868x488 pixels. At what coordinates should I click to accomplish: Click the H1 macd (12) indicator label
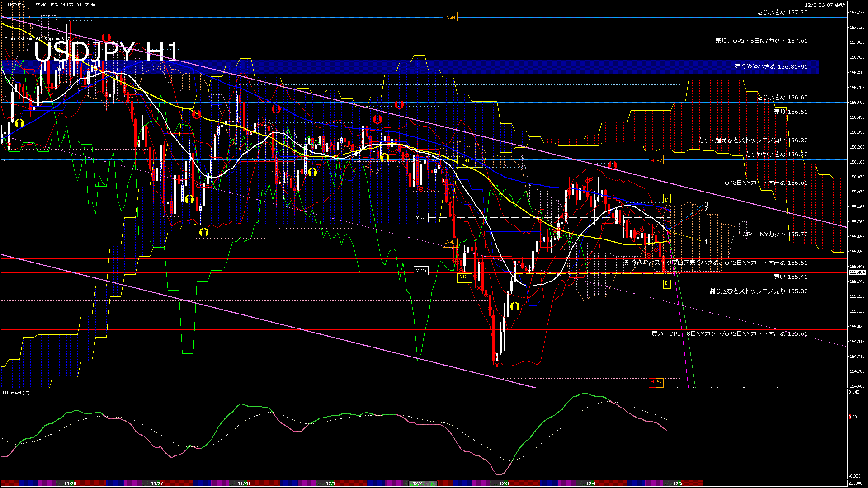coord(16,393)
